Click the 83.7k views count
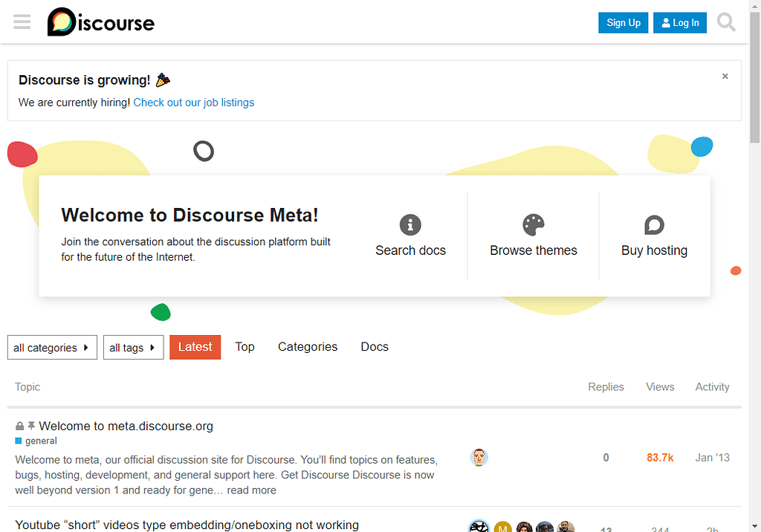Image resolution: width=761 pixels, height=532 pixels. [x=660, y=458]
